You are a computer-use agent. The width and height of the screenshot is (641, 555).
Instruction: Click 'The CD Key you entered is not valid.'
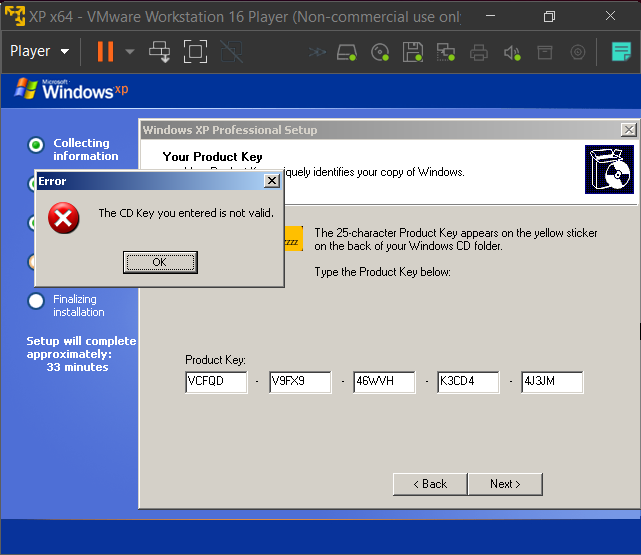point(186,213)
